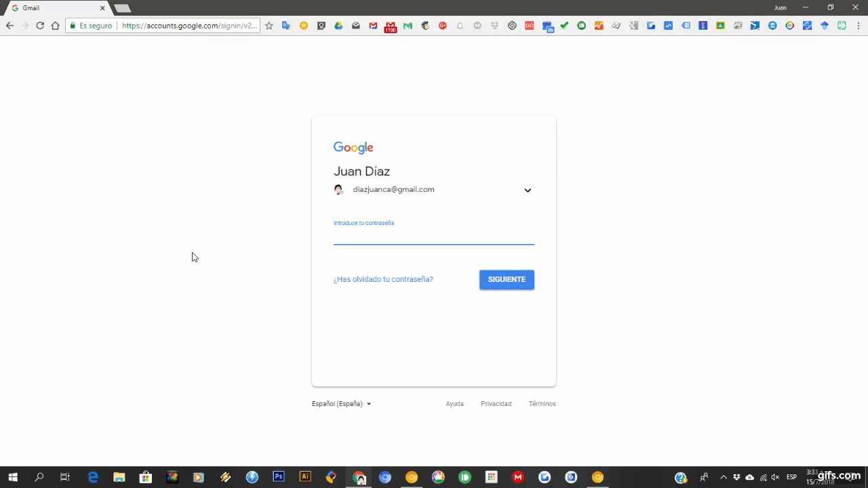Click the Dropbox system tray icon
The height and width of the screenshot is (488, 868).
click(736, 477)
